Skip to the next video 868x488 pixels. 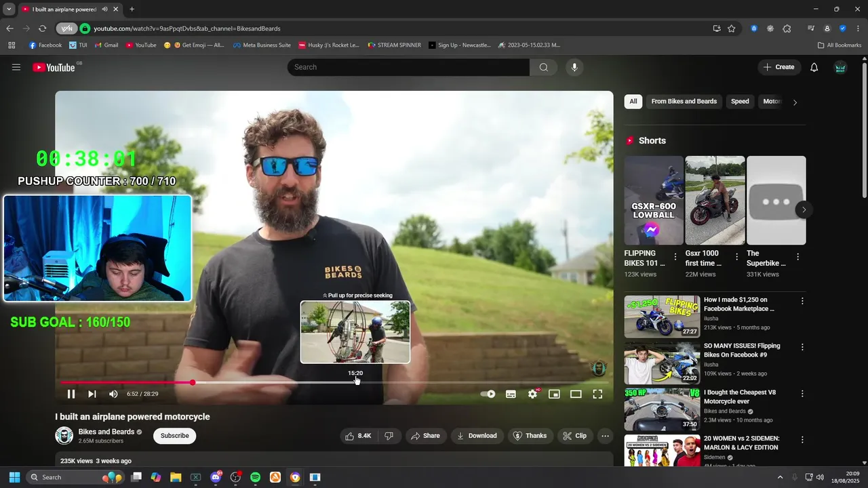pos(92,394)
